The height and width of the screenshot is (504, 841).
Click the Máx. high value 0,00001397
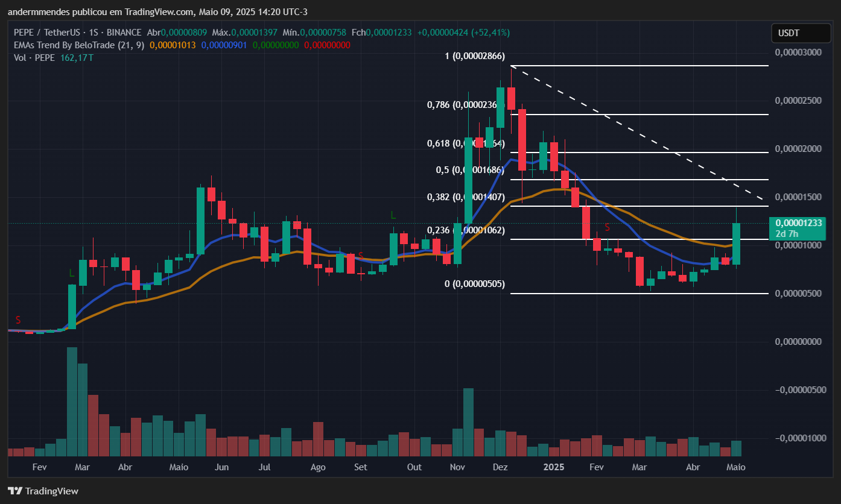(253, 33)
